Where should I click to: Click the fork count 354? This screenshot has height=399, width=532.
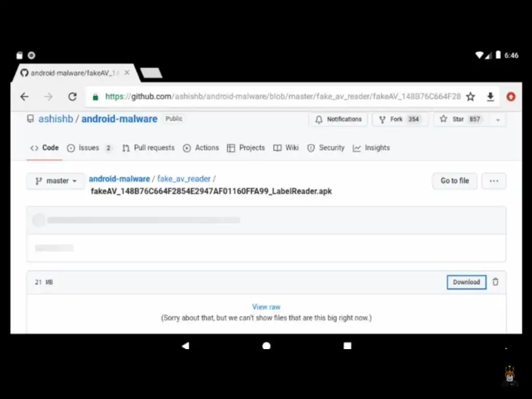413,119
